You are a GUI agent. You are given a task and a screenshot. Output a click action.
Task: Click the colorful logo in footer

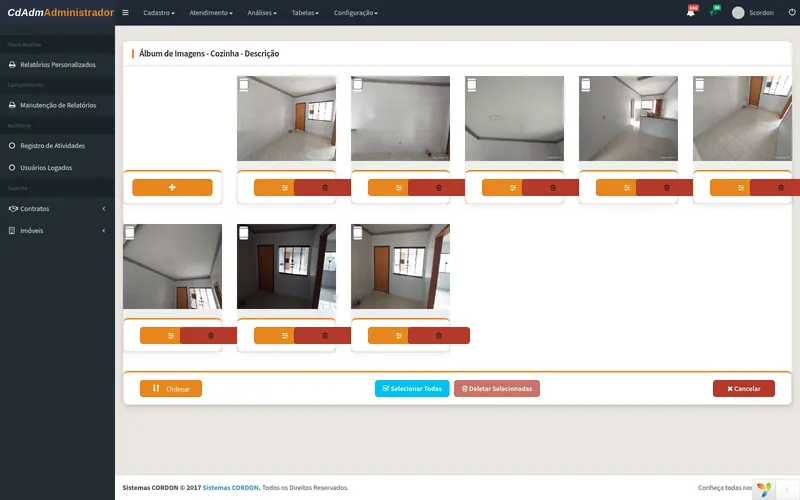[764, 489]
